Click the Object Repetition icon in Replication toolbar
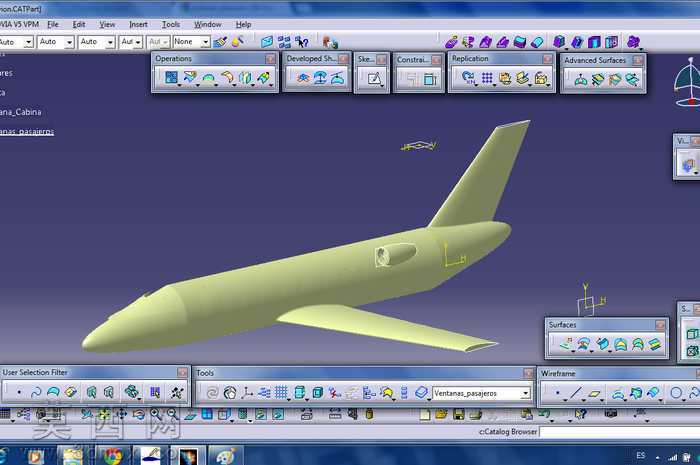This screenshot has height=465, width=700. [x=468, y=78]
